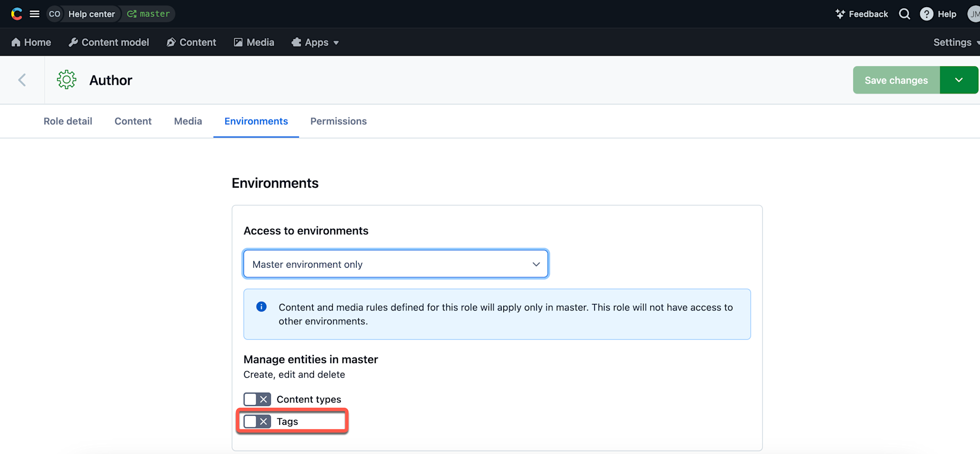The width and height of the screenshot is (980, 454).
Task: Select the Environments tab
Action: [x=256, y=121]
